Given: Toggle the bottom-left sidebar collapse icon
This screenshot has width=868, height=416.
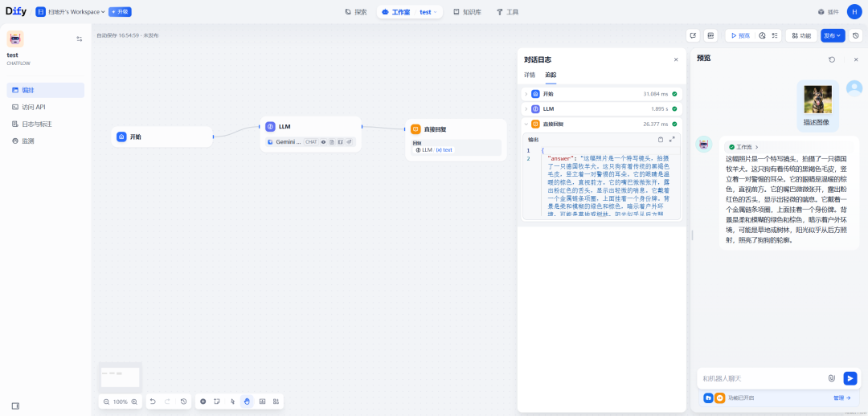Looking at the screenshot, I should [15, 406].
